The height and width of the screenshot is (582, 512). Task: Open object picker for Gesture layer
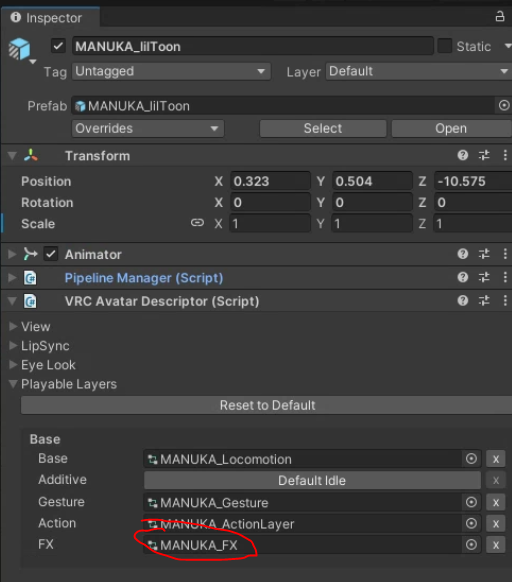tap(471, 502)
